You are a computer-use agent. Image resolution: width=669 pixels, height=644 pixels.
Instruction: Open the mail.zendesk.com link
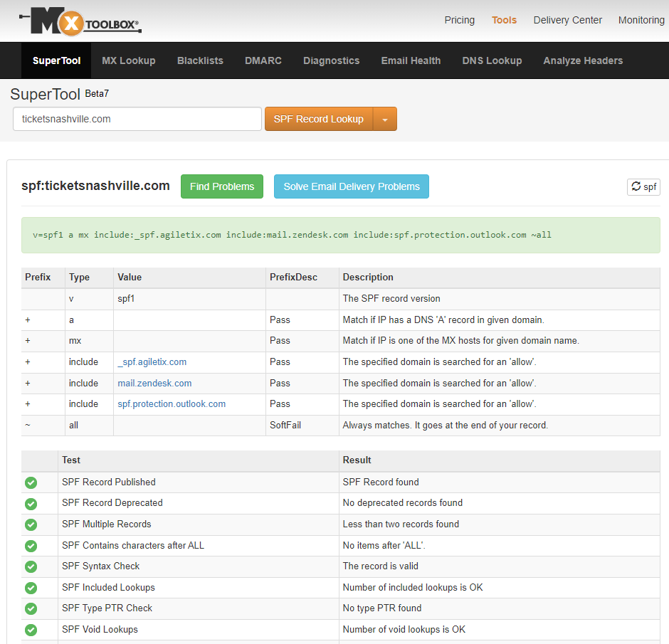click(154, 384)
